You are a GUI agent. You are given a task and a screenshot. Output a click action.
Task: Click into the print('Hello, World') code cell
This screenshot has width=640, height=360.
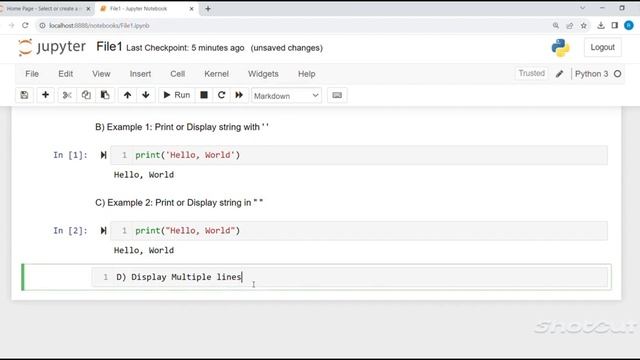coord(359,155)
